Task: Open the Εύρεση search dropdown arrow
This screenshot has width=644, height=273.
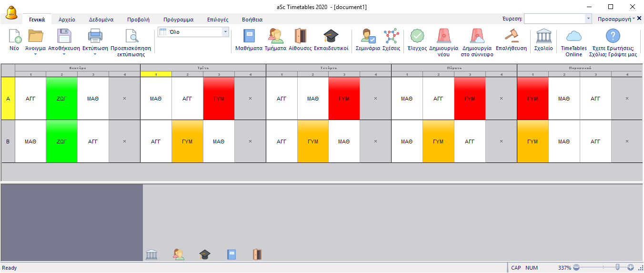Action: [589, 19]
